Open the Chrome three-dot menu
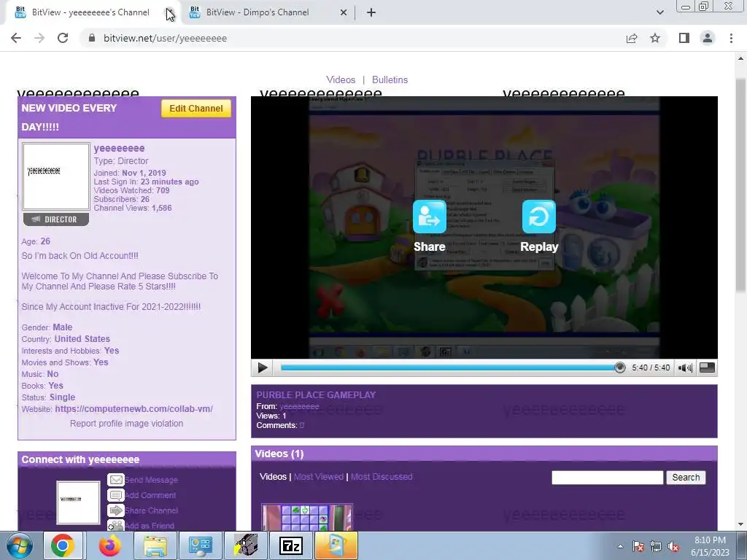Image resolution: width=747 pixels, height=560 pixels. [x=731, y=38]
